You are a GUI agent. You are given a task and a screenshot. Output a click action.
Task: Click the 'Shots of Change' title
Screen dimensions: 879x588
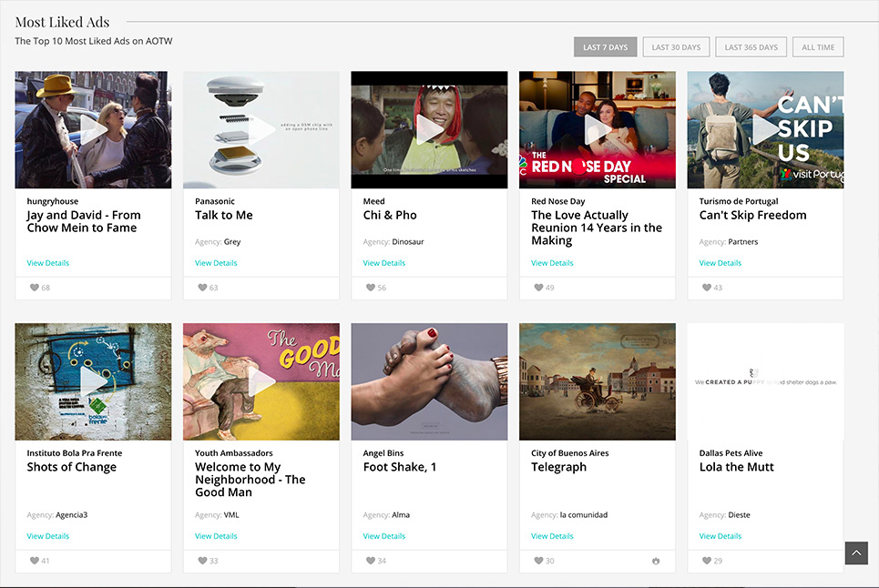(x=72, y=467)
